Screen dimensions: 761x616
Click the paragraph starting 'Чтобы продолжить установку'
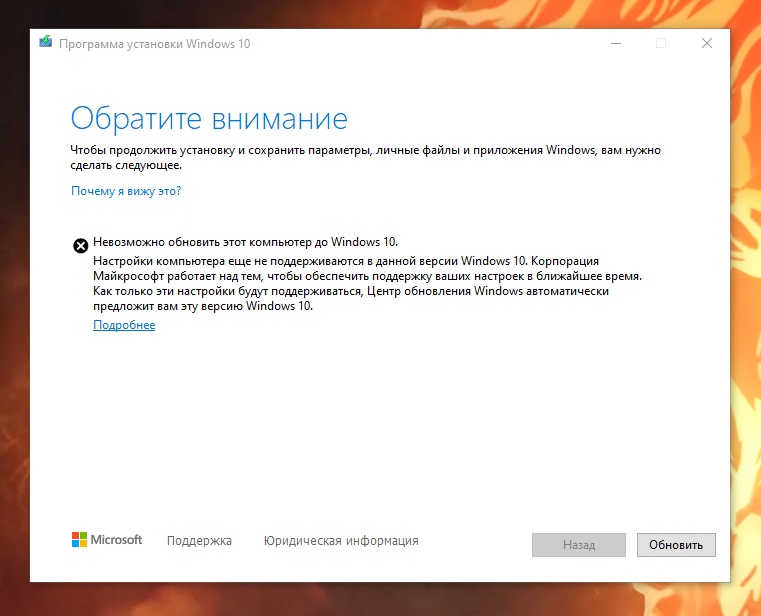[365, 157]
